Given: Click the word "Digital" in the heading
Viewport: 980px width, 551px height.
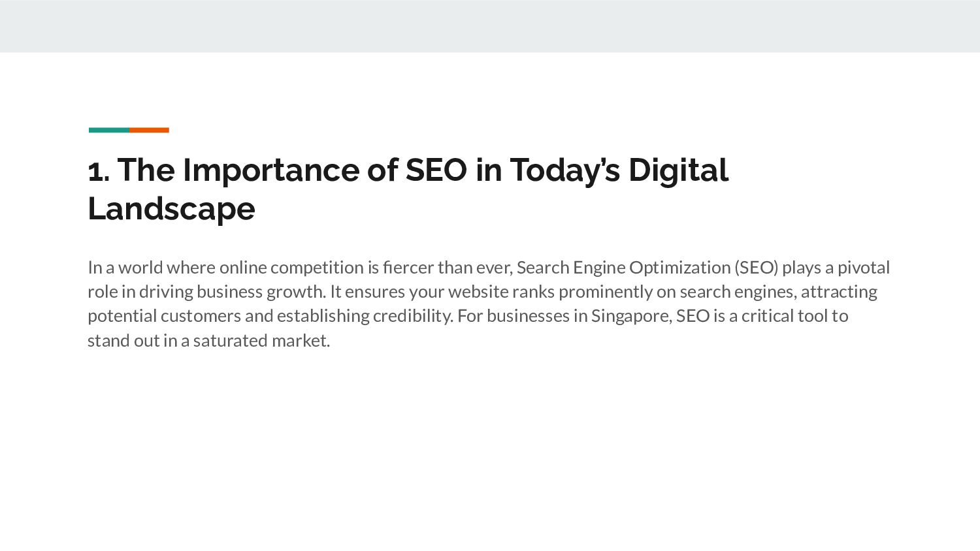Looking at the screenshot, I should click(678, 171).
